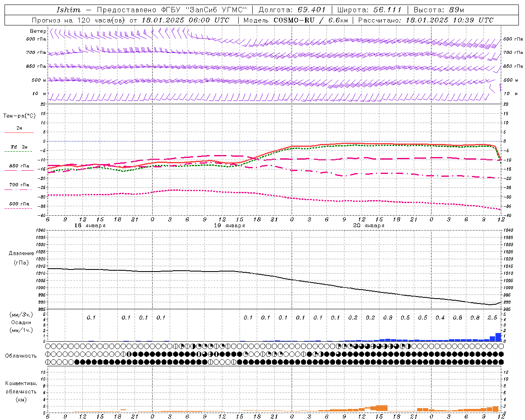Click "985" on the right pressure axis
The width and height of the screenshot is (525, 420).
pos(507,309)
